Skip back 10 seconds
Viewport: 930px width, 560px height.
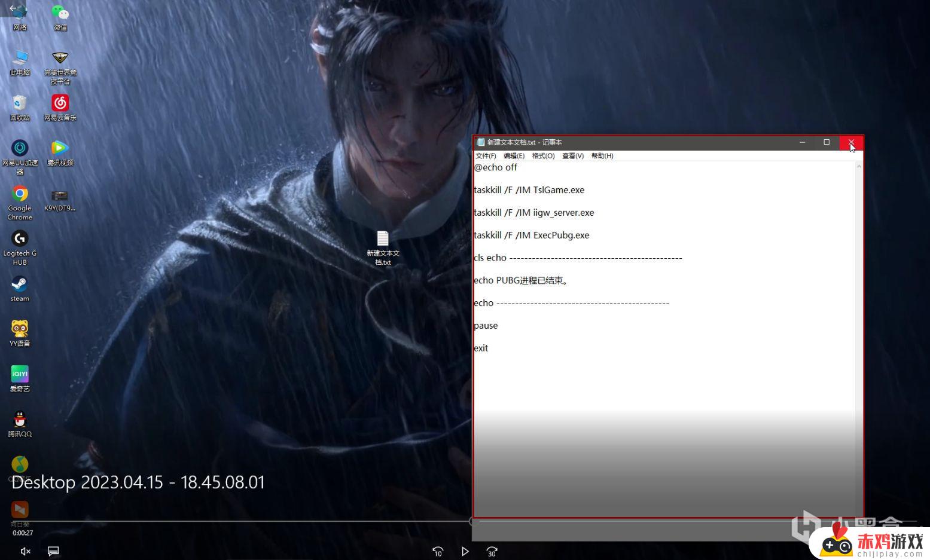[438, 552]
